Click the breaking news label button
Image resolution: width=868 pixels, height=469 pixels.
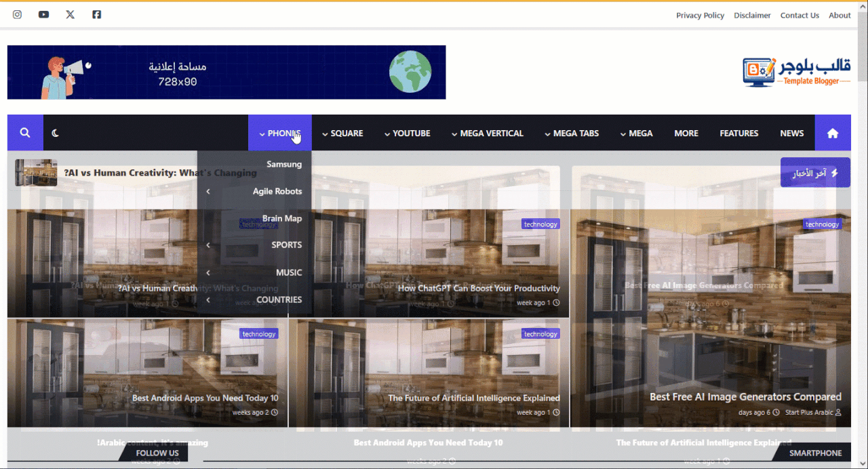[x=815, y=173]
